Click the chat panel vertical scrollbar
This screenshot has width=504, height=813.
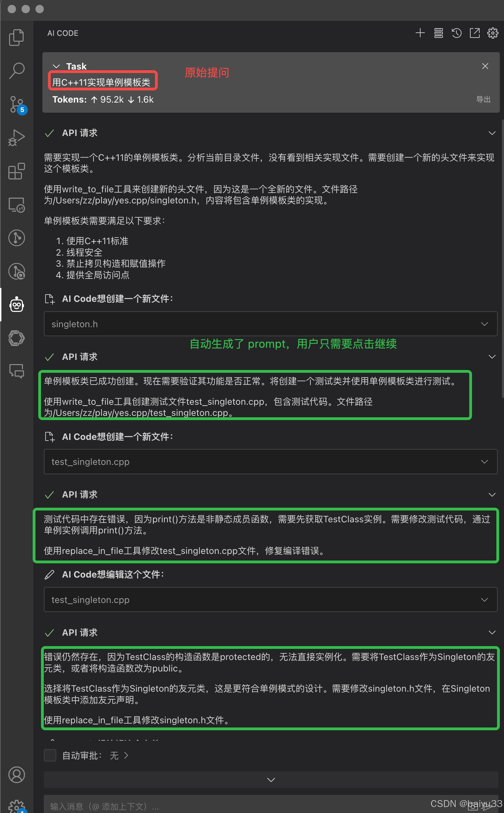point(502,258)
